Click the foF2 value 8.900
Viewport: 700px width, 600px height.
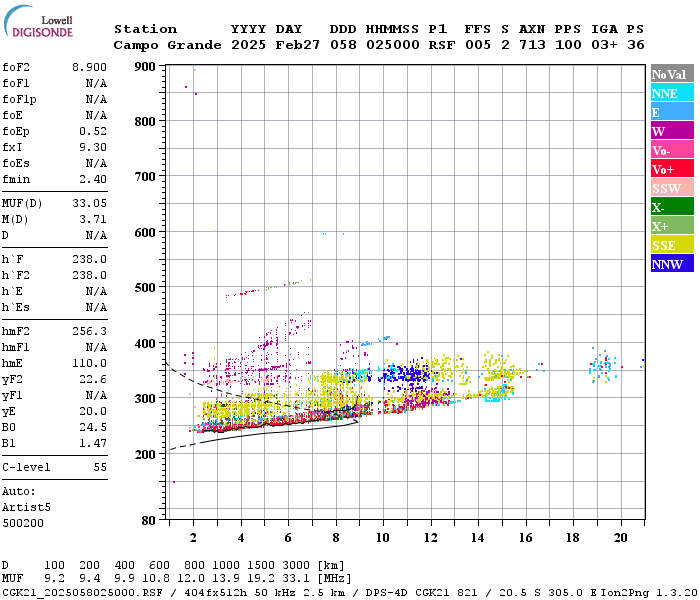pyautogui.click(x=89, y=67)
